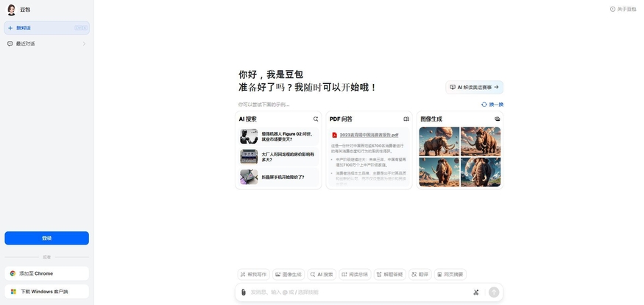
Task: Click 添加至 Chrome extension button
Action: pyautogui.click(x=47, y=273)
